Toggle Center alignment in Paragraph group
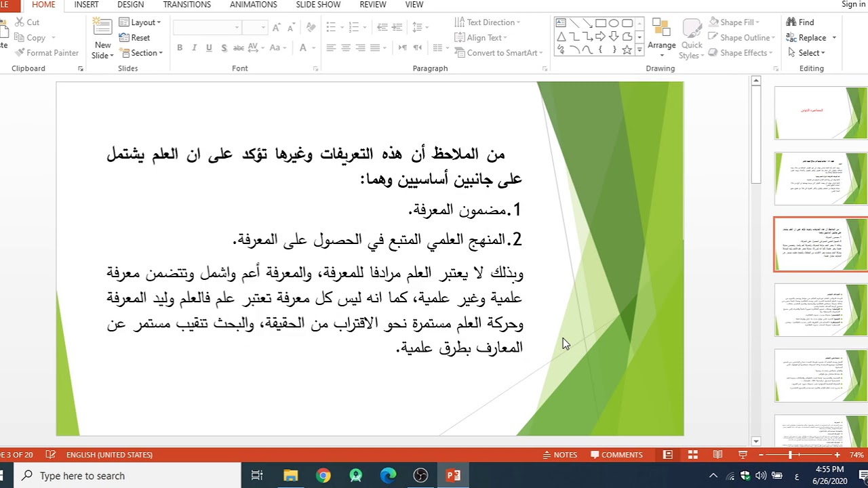Image resolution: width=868 pixels, height=488 pixels. coord(346,48)
